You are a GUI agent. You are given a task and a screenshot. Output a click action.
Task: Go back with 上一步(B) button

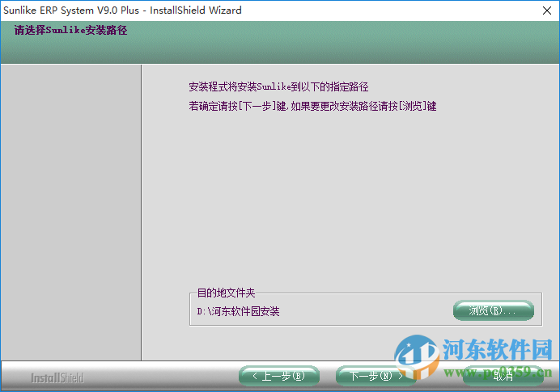(279, 376)
